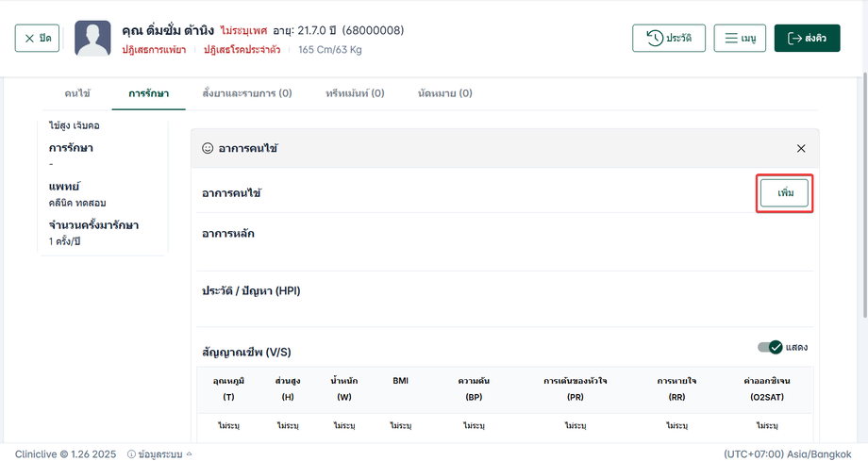Click คลินิก ทดสอบ doctor name
Screen dimensions: 868x461
click(x=77, y=203)
